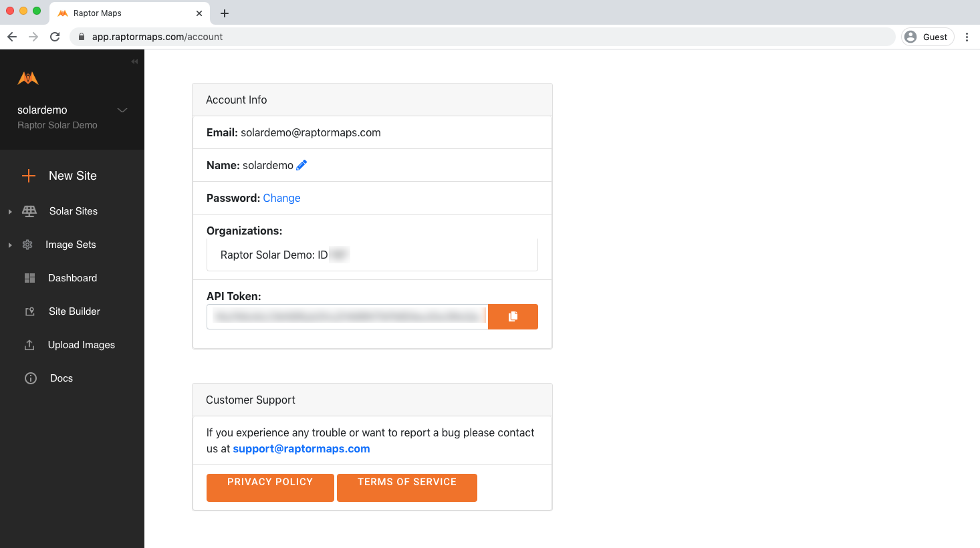Open the browser three-dot menu
Viewport: 980px width, 548px height.
967,37
